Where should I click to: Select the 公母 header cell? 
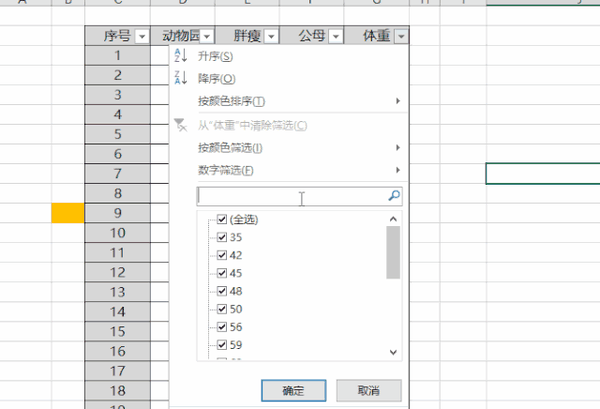click(312, 36)
